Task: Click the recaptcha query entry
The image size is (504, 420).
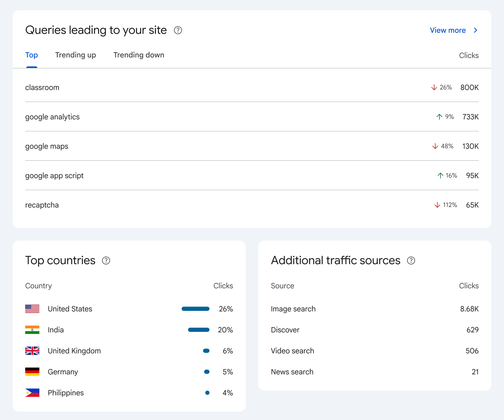Action: coord(42,205)
